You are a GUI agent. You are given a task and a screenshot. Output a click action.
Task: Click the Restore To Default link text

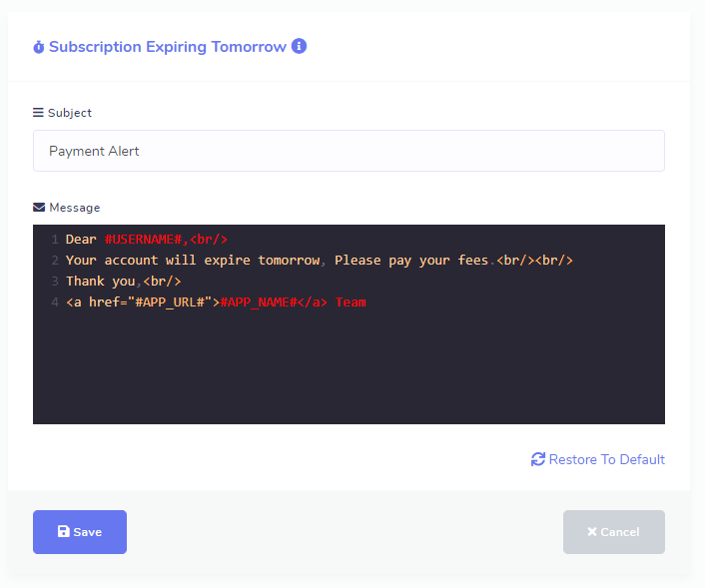point(606,459)
